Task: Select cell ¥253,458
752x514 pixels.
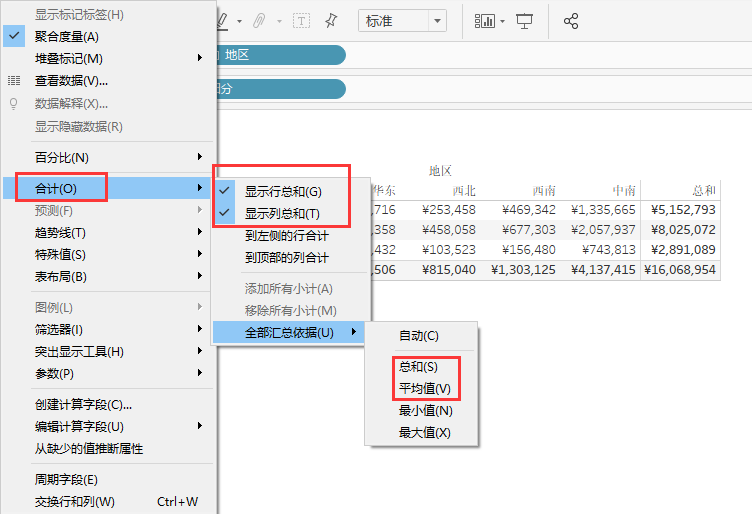Action: pos(449,210)
